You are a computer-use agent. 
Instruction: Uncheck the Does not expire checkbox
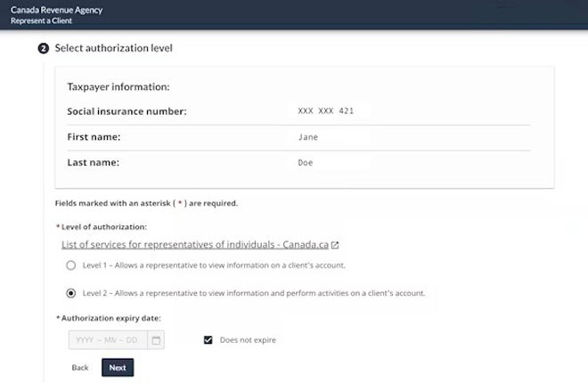click(208, 340)
